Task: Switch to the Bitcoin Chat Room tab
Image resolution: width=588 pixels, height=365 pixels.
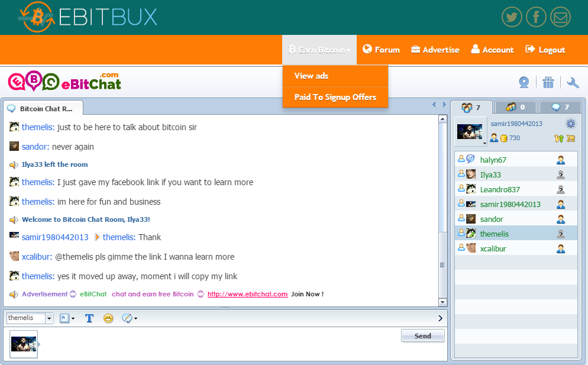Action: [x=44, y=108]
